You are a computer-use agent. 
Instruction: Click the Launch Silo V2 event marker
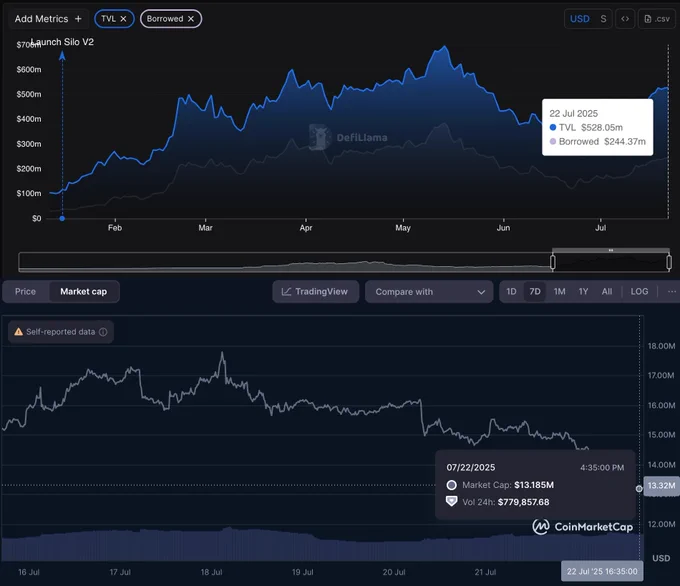(62, 219)
